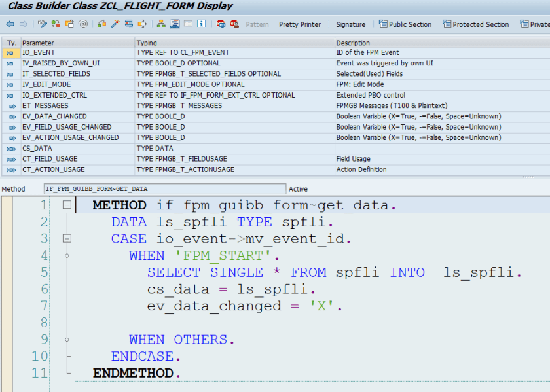
Task: Click the blue information 'i' icon
Action: click(x=201, y=24)
